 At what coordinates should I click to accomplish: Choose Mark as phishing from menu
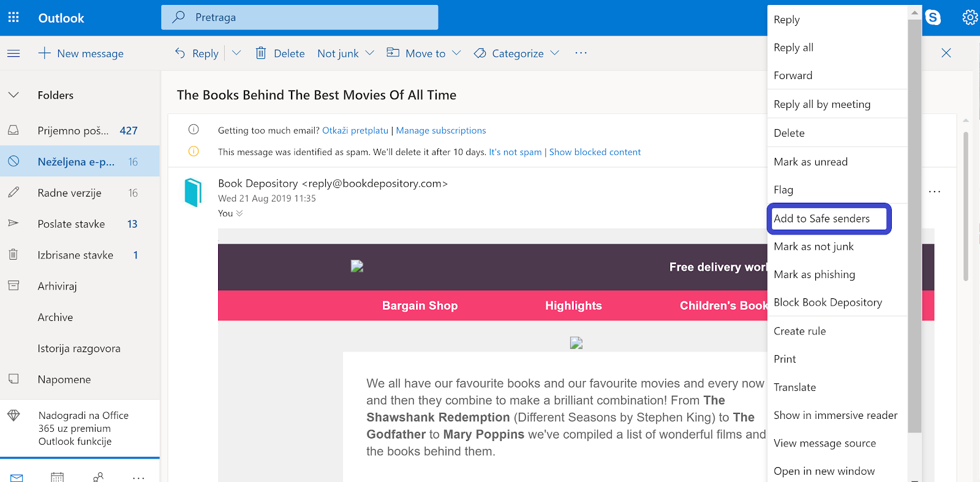click(x=814, y=274)
